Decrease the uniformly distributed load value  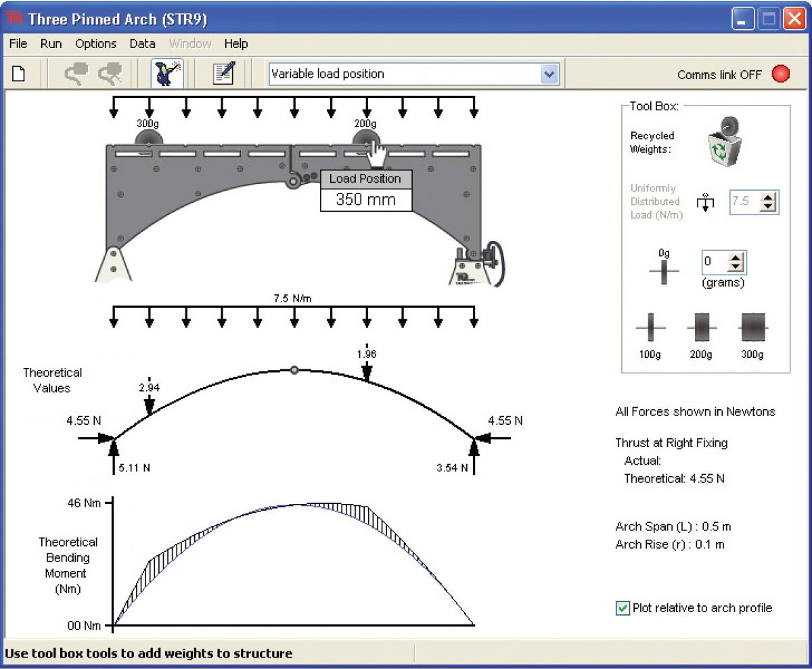click(768, 206)
